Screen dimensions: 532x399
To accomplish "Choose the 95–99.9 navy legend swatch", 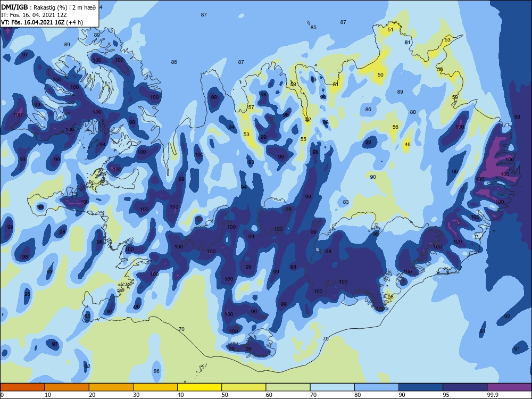I will click(465, 387).
